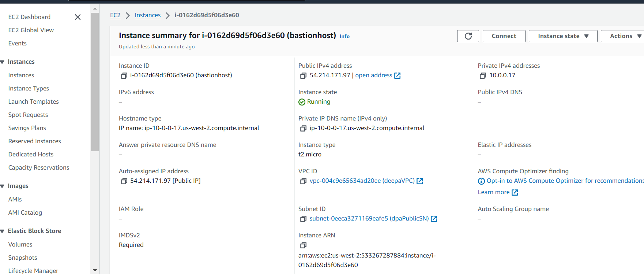This screenshot has height=274, width=644.
Task: Copy the private IPv4 address
Action: coord(483,75)
